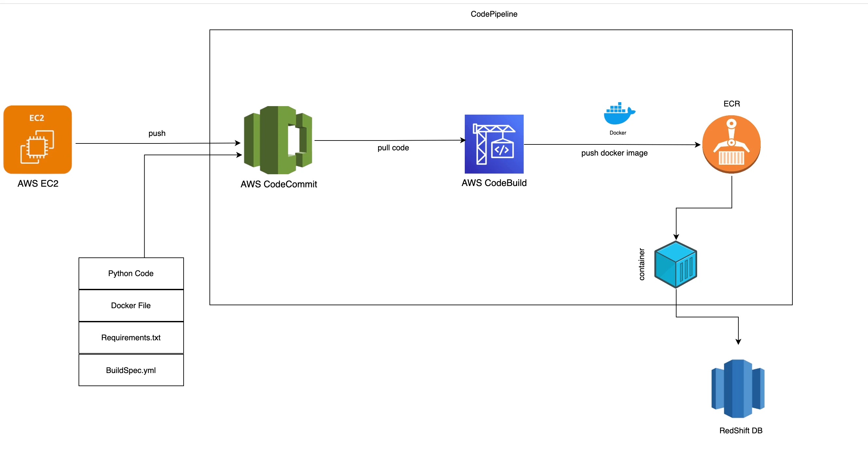Select the Python Code box
868x450 pixels.
pyautogui.click(x=131, y=273)
